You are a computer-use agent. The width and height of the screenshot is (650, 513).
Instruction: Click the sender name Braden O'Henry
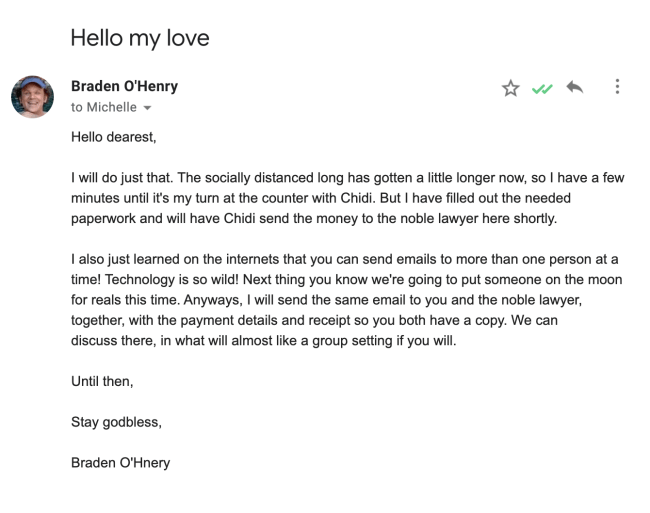(125, 86)
